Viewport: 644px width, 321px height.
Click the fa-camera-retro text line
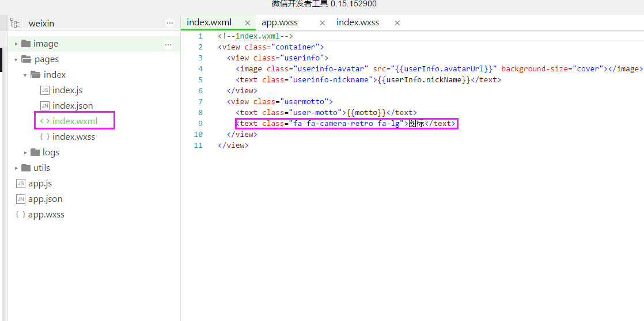(x=346, y=123)
